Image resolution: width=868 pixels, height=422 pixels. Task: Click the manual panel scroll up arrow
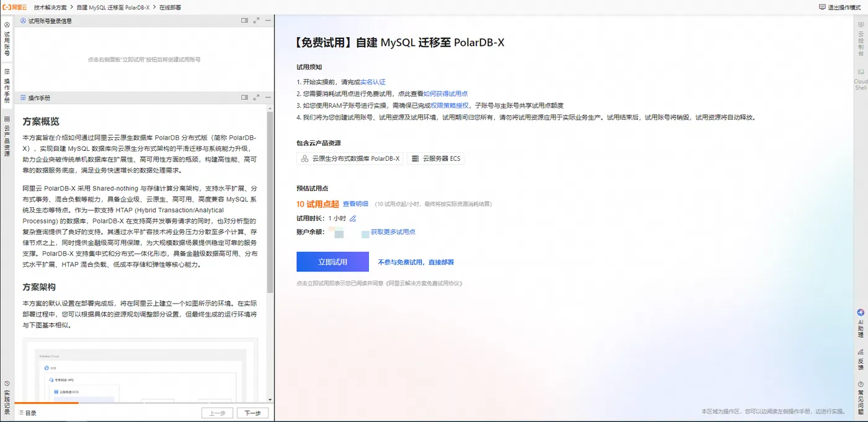click(x=270, y=109)
